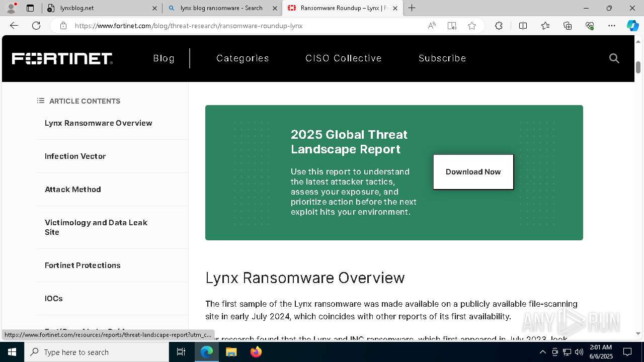
Task: Open Browser essentials
Action: [x=590, y=26]
